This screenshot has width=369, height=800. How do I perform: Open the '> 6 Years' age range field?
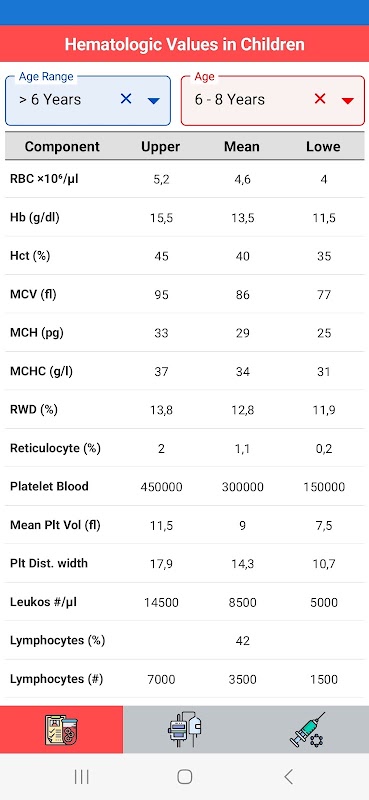pos(88,101)
